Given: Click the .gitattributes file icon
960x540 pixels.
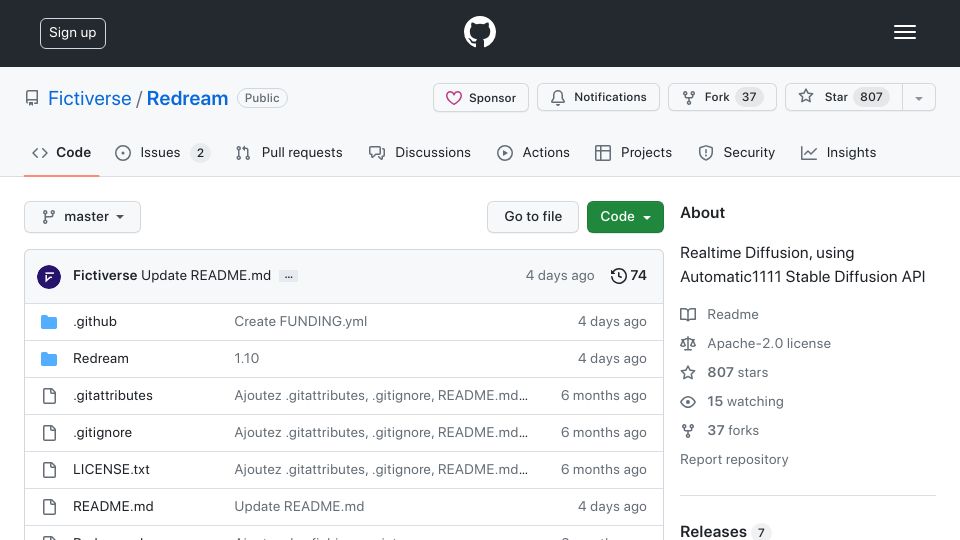Looking at the screenshot, I should tap(50, 396).
